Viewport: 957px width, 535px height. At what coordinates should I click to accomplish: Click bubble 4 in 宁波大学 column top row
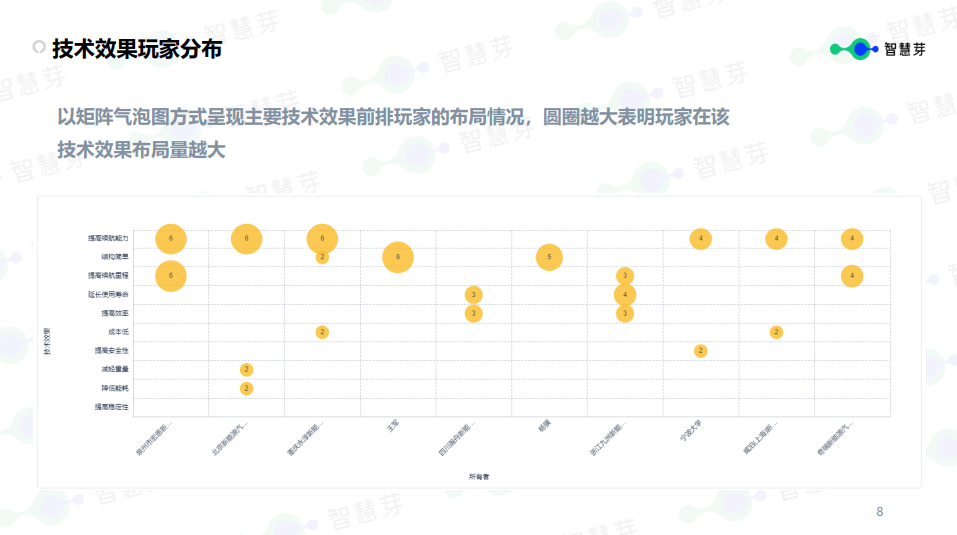click(700, 238)
